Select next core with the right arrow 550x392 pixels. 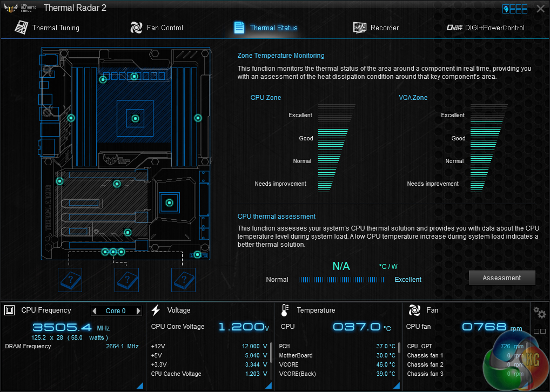138,310
